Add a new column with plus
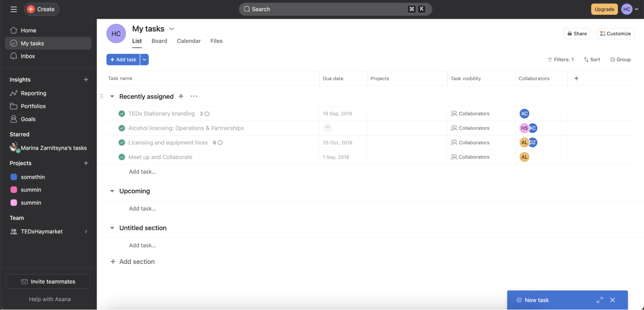The height and width of the screenshot is (310, 644). click(576, 78)
